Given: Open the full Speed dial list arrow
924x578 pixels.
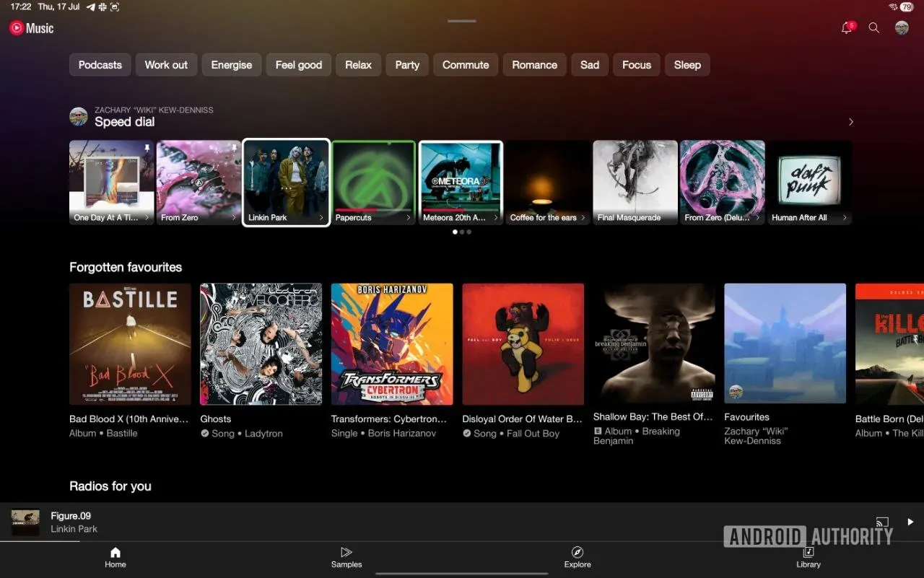Looking at the screenshot, I should [x=850, y=122].
